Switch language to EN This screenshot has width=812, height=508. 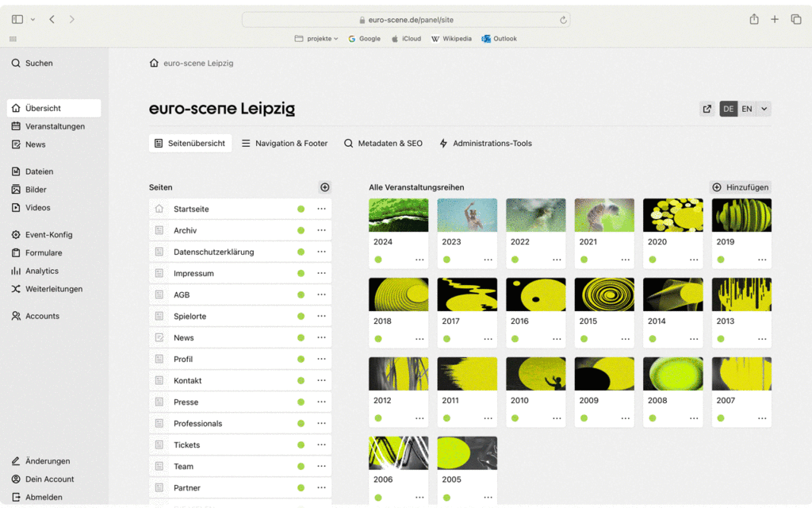point(747,110)
